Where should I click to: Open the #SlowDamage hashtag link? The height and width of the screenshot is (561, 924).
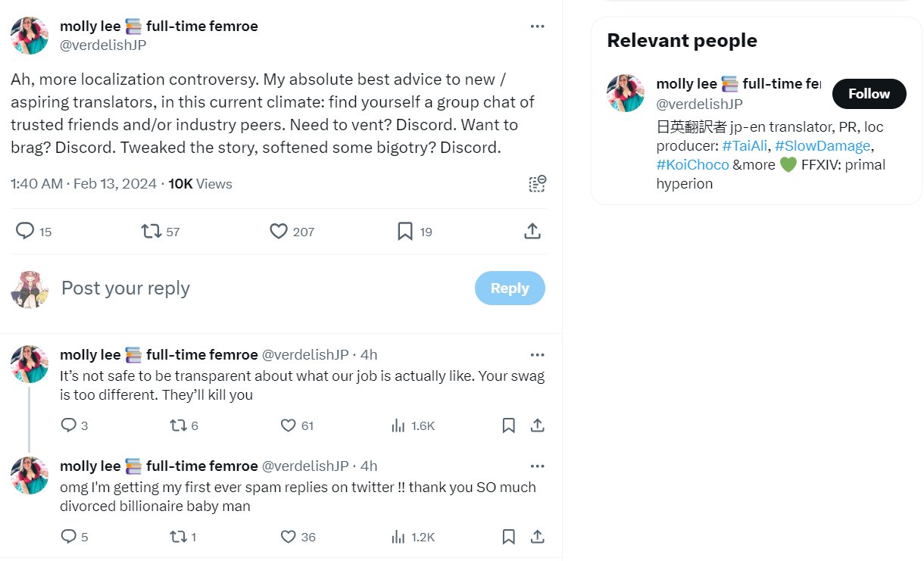point(823,145)
